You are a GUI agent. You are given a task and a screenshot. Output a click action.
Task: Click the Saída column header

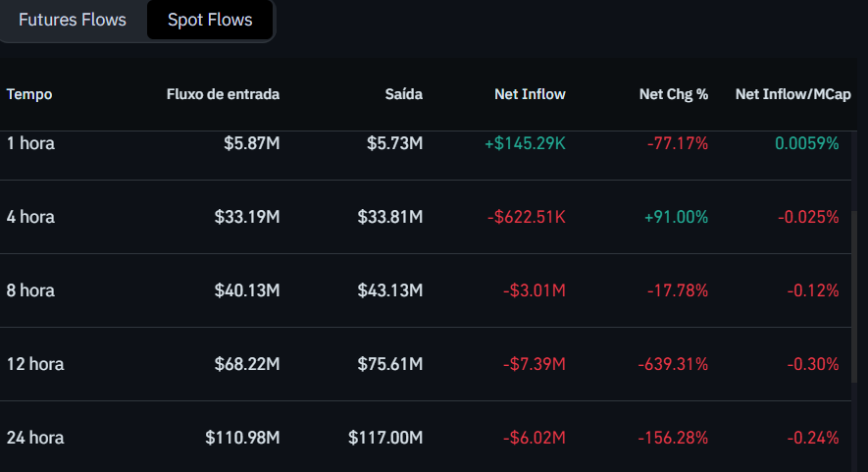coord(404,94)
